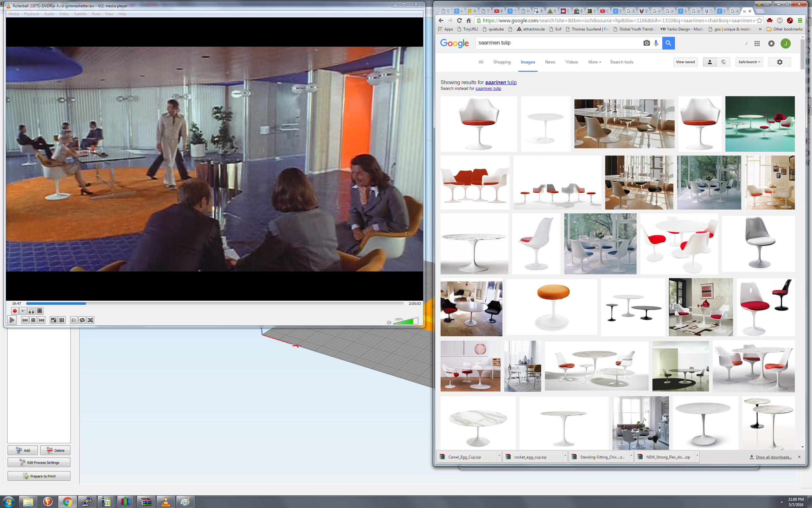The image size is (812, 508).
Task: Open SafeSearch dropdown
Action: pyautogui.click(x=749, y=62)
